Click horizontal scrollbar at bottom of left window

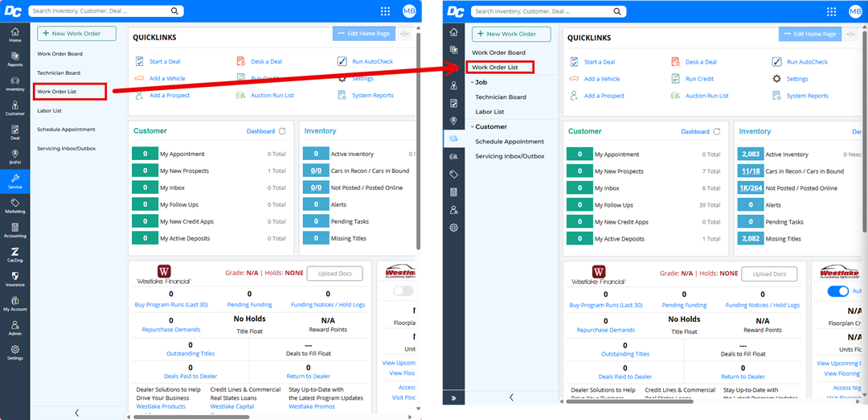point(193,417)
